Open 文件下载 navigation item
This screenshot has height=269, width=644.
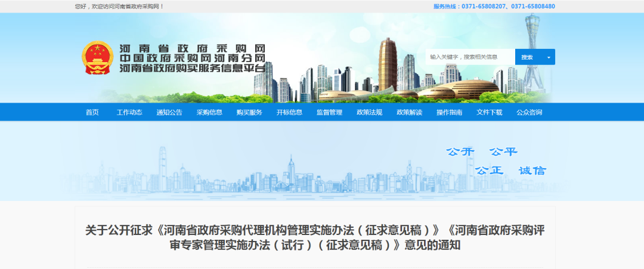(x=489, y=112)
